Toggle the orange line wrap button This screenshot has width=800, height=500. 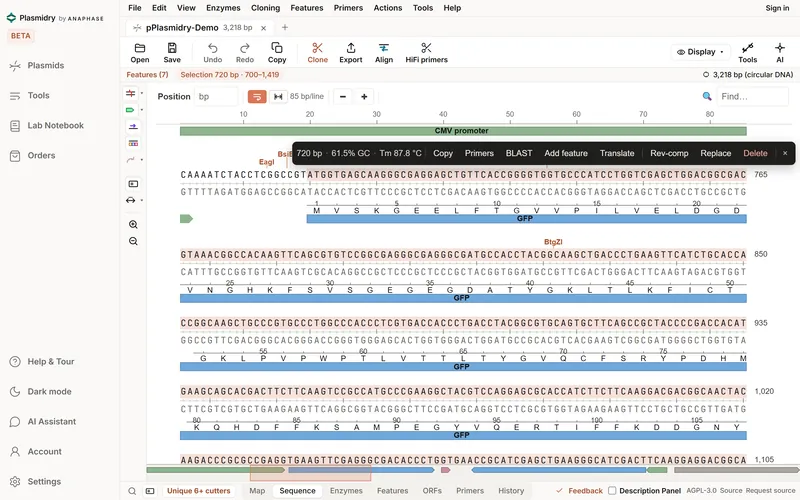tap(257, 96)
